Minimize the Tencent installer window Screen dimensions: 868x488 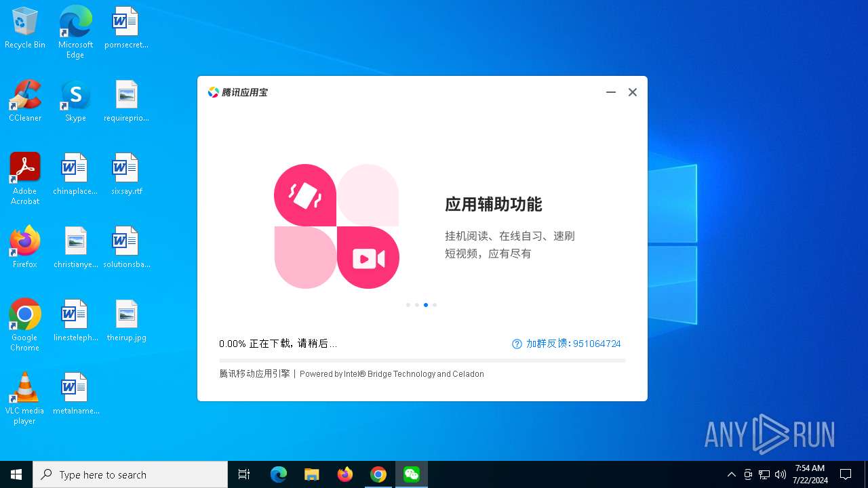click(611, 92)
